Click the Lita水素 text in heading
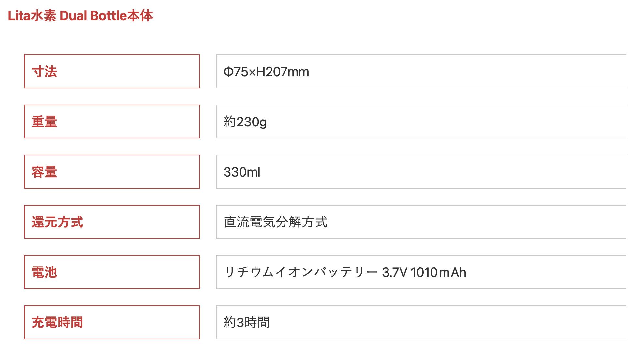 tap(32, 16)
